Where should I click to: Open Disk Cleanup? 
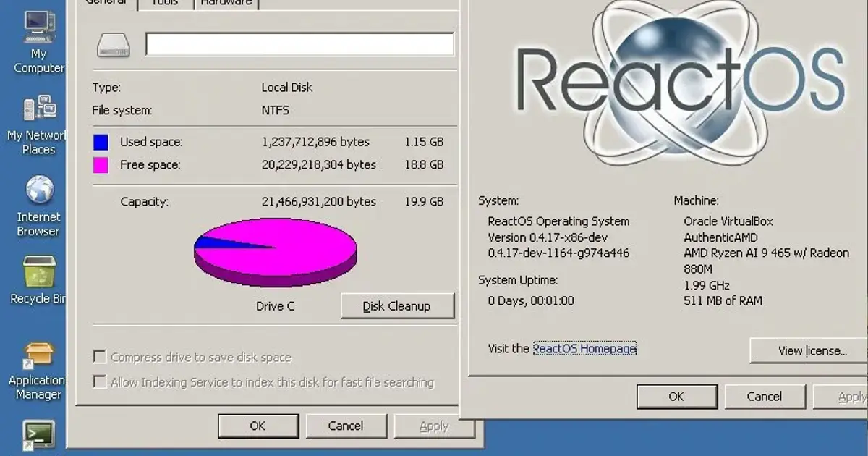tap(397, 306)
